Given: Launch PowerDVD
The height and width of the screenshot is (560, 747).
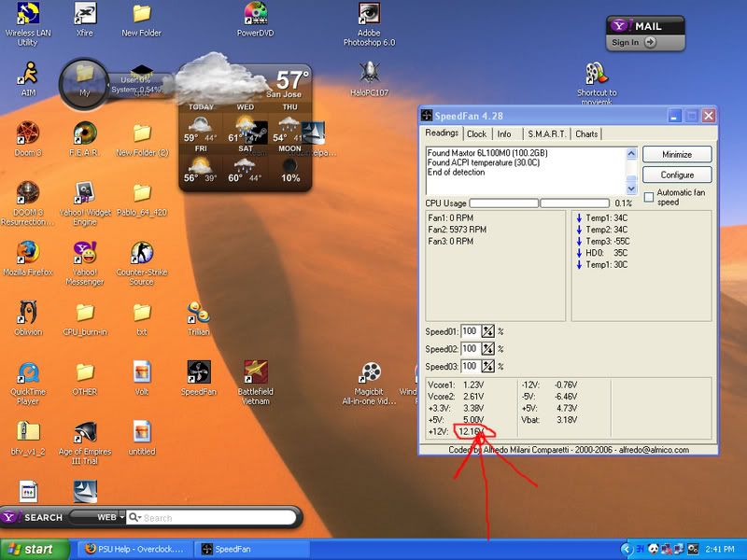Looking at the screenshot, I should point(254,14).
